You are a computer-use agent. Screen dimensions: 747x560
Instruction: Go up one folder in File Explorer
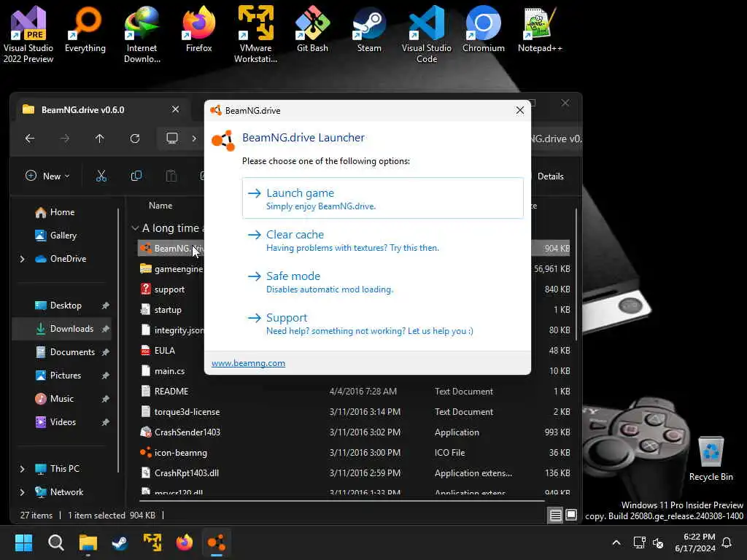point(99,139)
